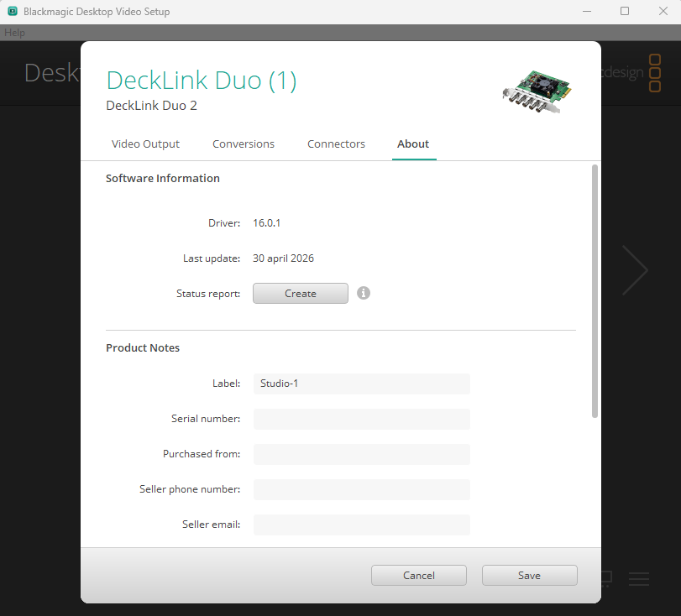The height and width of the screenshot is (616, 681).
Task: Open the Help menu
Action: (x=14, y=33)
